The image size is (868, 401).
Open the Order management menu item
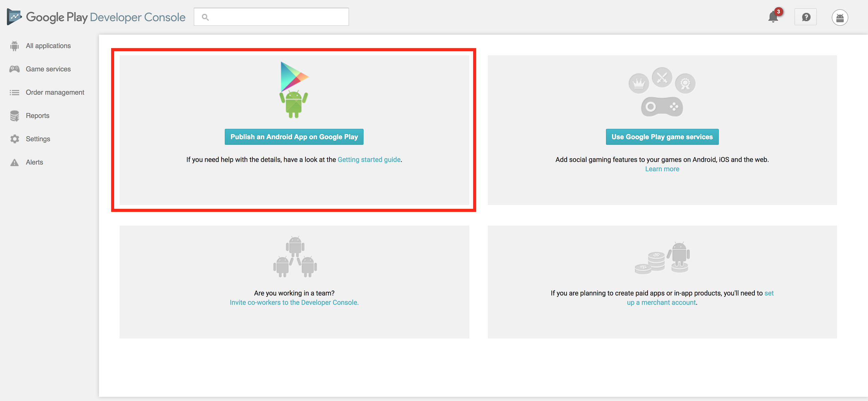(55, 92)
